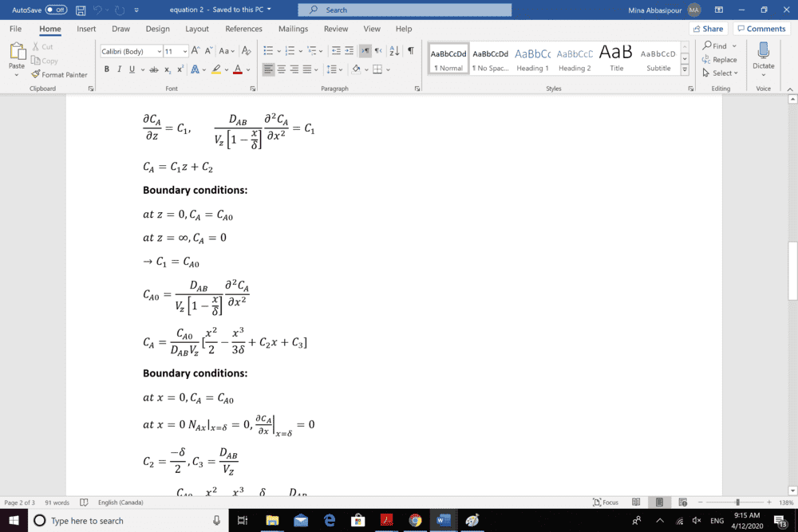Apply the Heading 1 style
Image resolution: width=798 pixels, height=532 pixels.
[x=532, y=59]
